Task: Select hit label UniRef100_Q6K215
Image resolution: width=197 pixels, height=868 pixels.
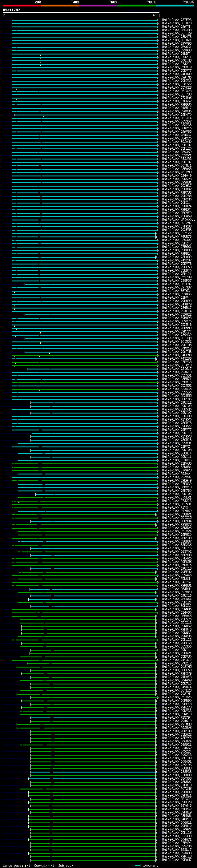Action: (177, 128)
